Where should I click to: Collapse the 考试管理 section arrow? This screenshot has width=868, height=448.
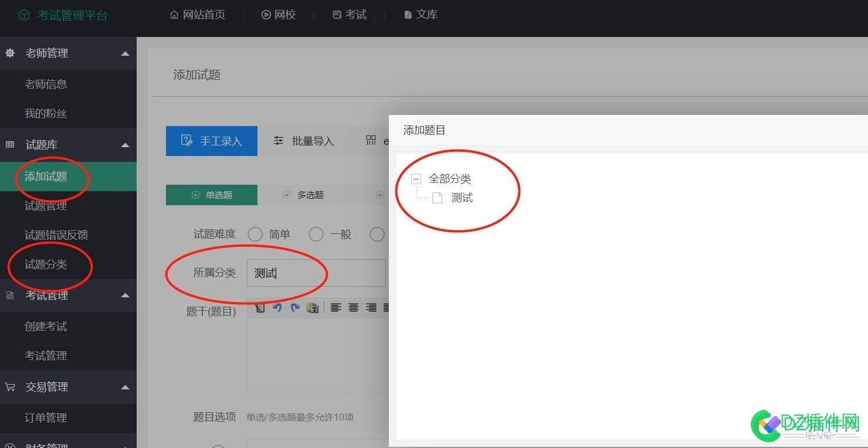click(x=125, y=295)
